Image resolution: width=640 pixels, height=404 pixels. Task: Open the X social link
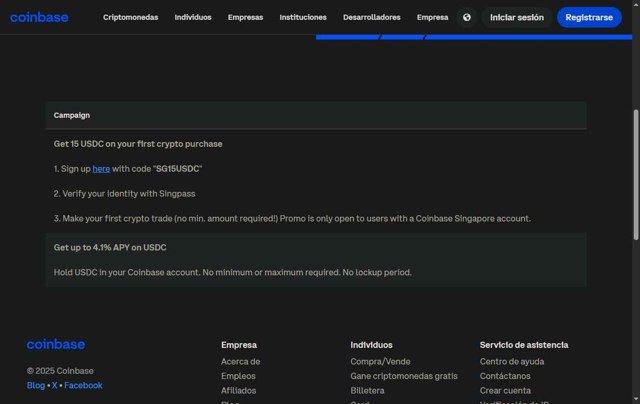pyautogui.click(x=55, y=386)
